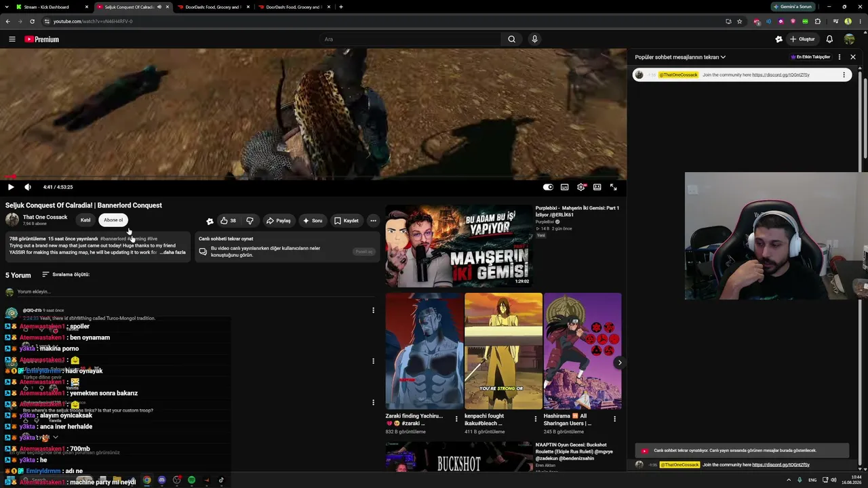
Task: Open Spotify from the taskbar
Action: tap(191, 481)
